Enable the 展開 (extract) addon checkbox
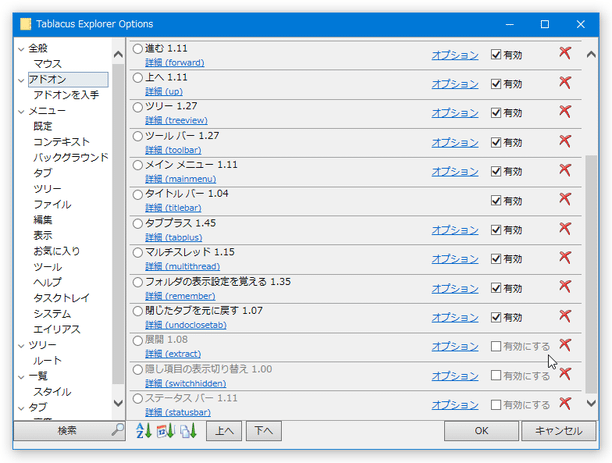Screen dimensions: 612x463 point(496,346)
